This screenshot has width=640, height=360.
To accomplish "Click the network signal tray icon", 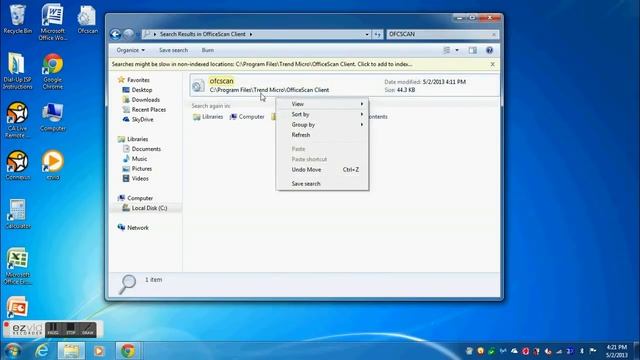I will pyautogui.click(x=559, y=351).
